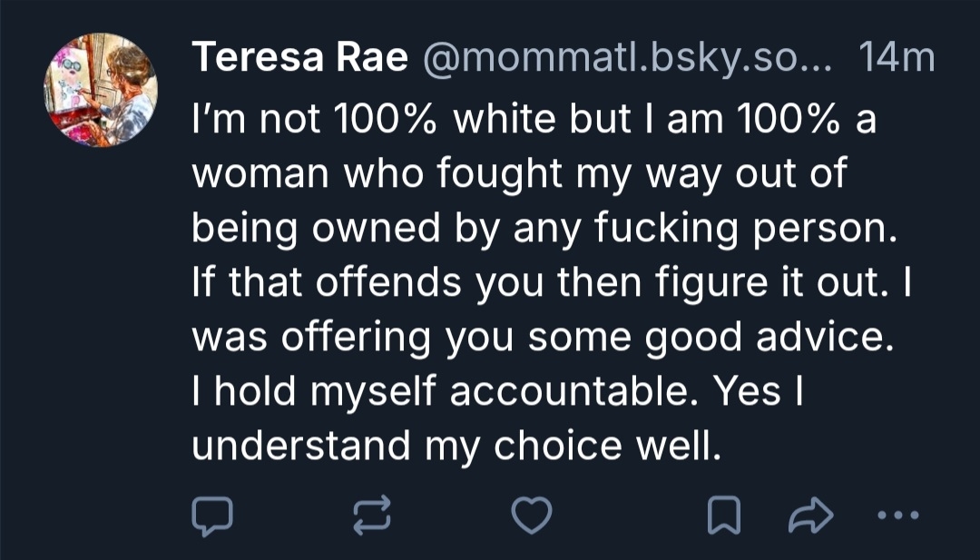
Task: Open Teresa Rae's profile picture
Action: [x=101, y=90]
